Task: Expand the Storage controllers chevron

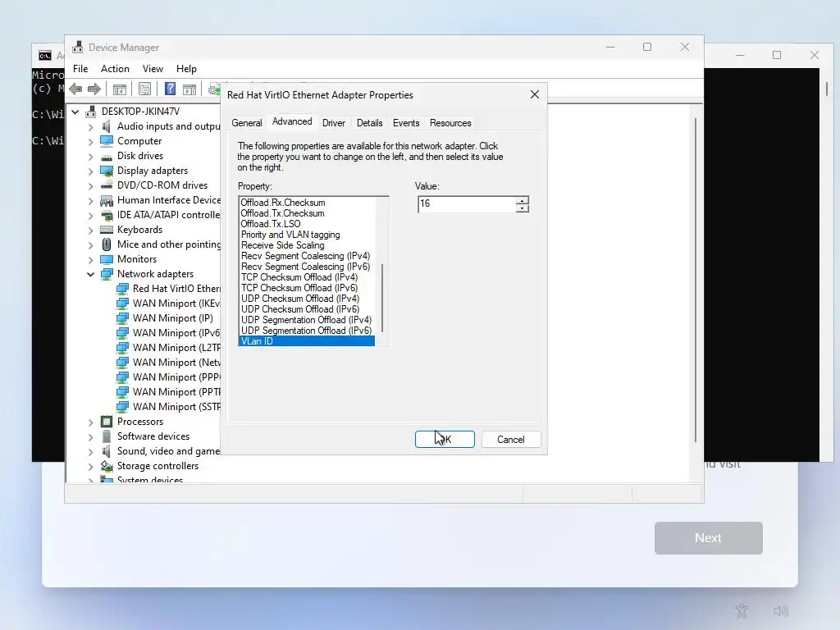Action: [x=90, y=466]
